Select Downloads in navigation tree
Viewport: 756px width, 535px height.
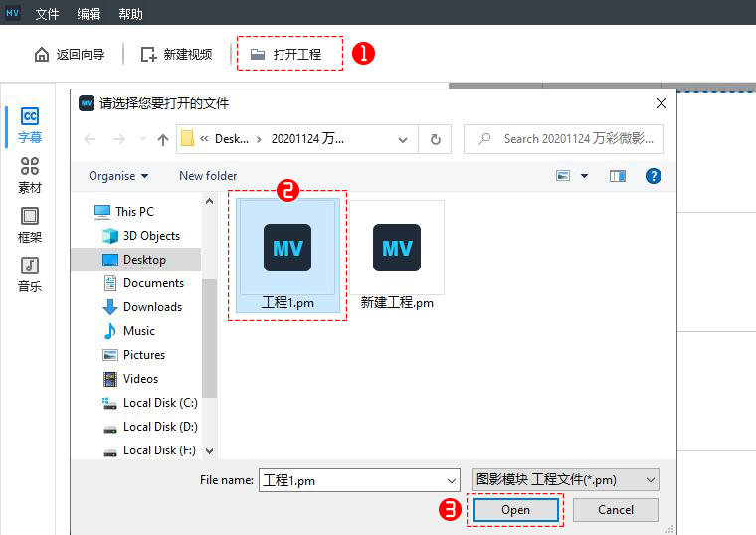[142, 307]
